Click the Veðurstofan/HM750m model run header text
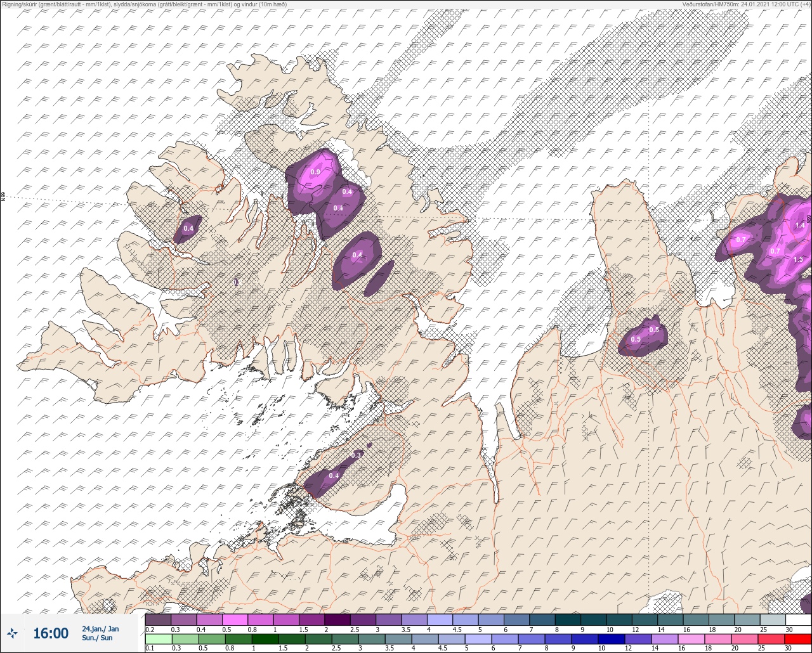The width and height of the screenshot is (812, 653). coord(747,4)
